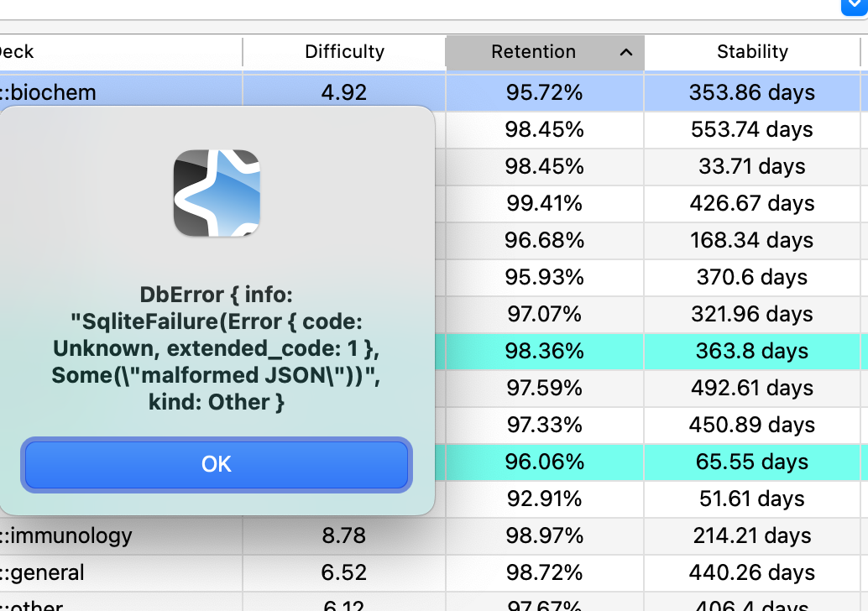Click the 8.78 difficulty value for immunology
This screenshot has width=868, height=611.
[344, 535]
